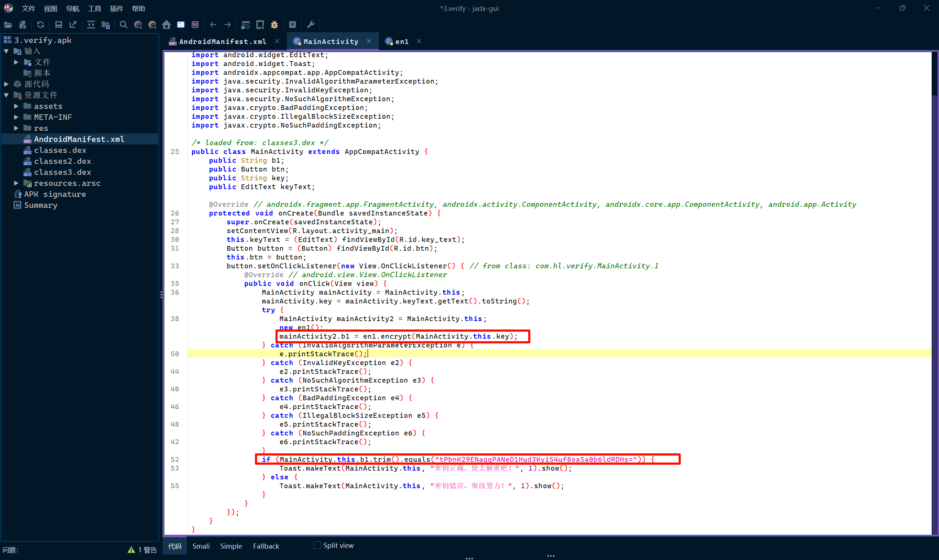Close the AndroidManifest.xml tab
Image resolution: width=939 pixels, height=560 pixels.
pos(278,41)
